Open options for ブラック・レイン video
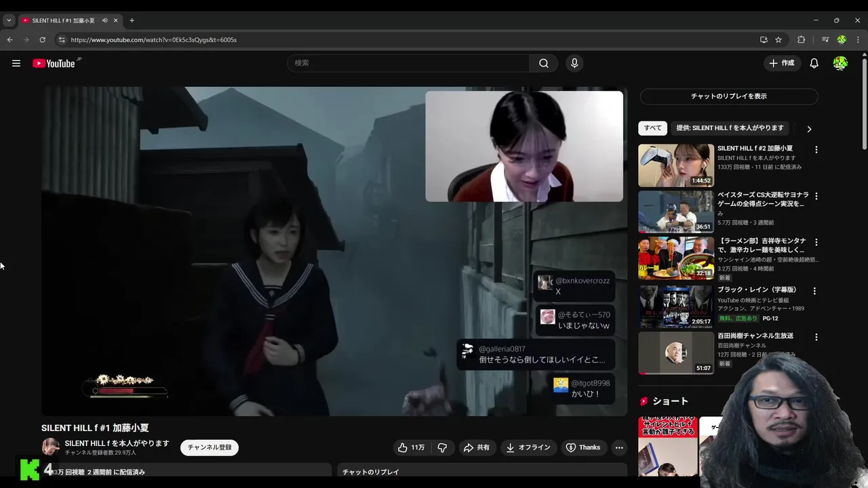This screenshot has width=868, height=488. (x=814, y=291)
